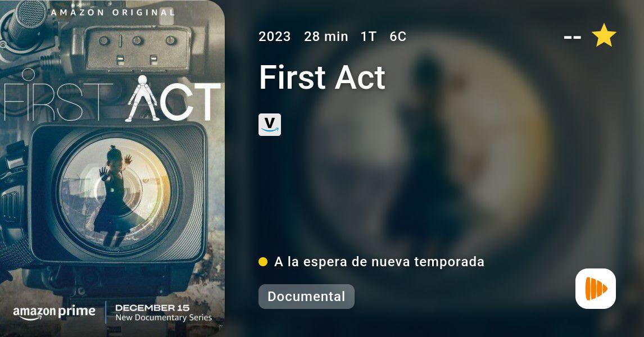Image resolution: width=644 pixels, height=337 pixels.
Task: Open the First Act poster thumbnail
Action: pos(112,168)
